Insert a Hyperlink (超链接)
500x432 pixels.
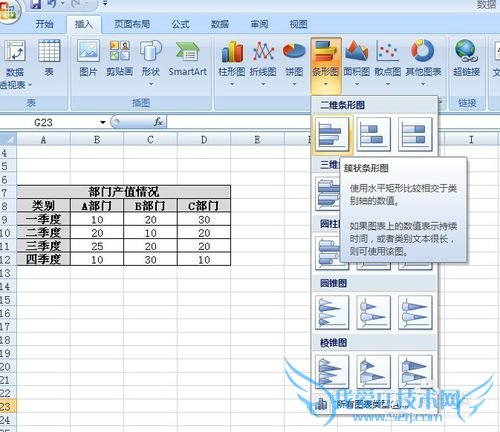click(466, 51)
